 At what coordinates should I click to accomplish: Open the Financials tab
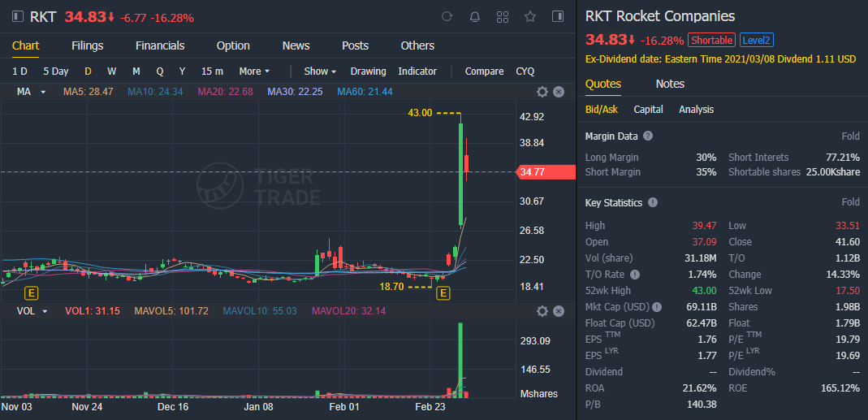tap(160, 45)
